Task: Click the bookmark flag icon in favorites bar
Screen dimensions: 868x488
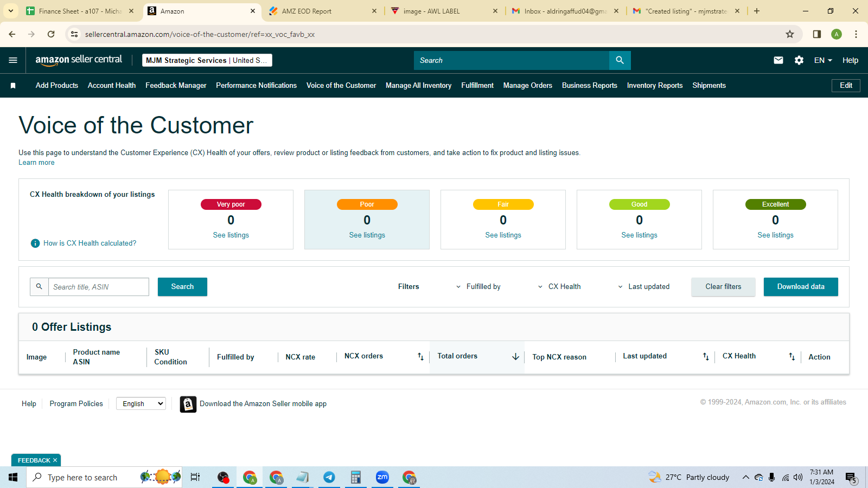Action: coord(13,86)
